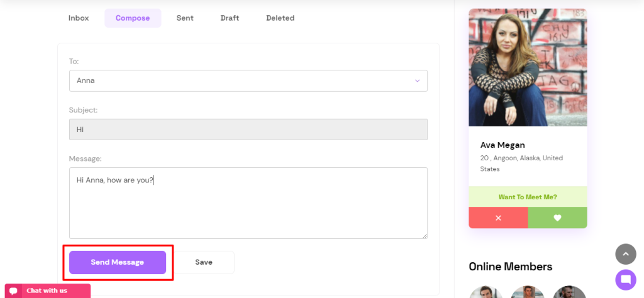Open the Sent tab

[185, 18]
